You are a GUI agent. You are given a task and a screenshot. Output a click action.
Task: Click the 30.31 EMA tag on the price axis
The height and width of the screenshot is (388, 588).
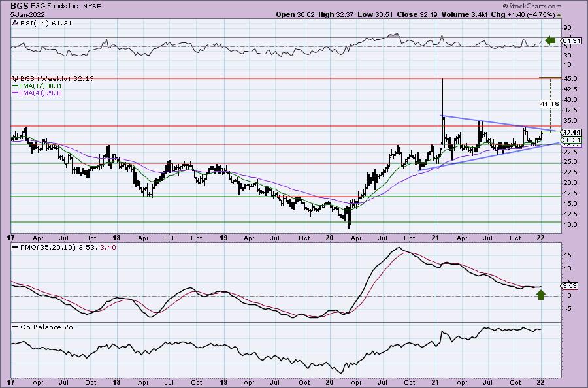572,140
